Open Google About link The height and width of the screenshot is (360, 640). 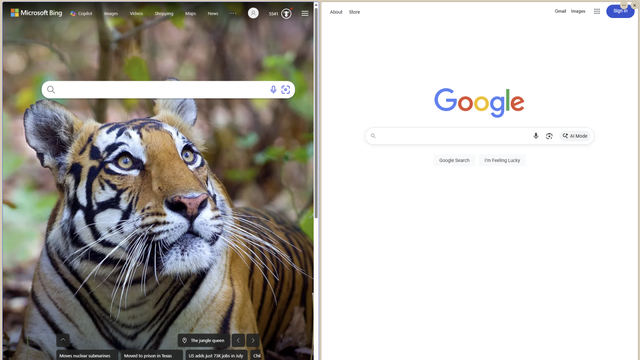click(336, 12)
